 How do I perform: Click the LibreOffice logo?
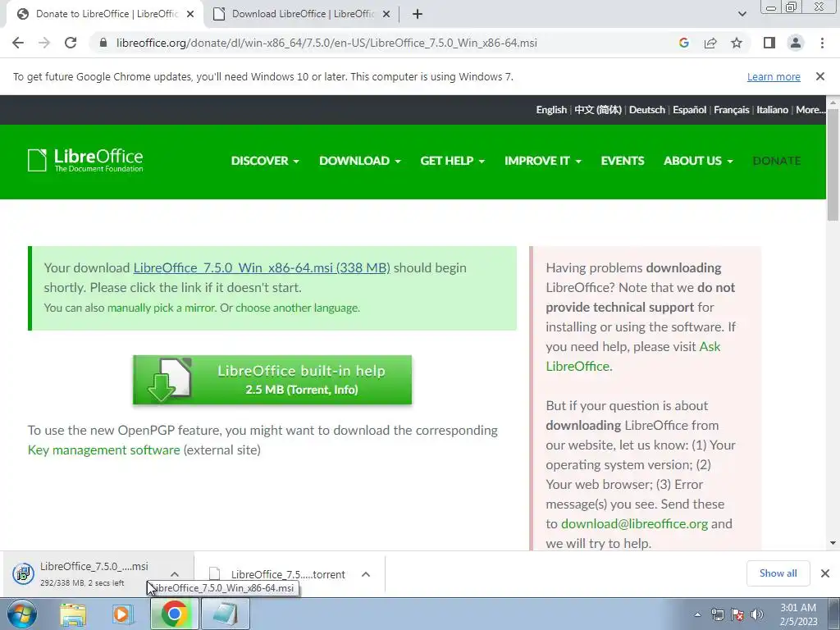point(85,160)
